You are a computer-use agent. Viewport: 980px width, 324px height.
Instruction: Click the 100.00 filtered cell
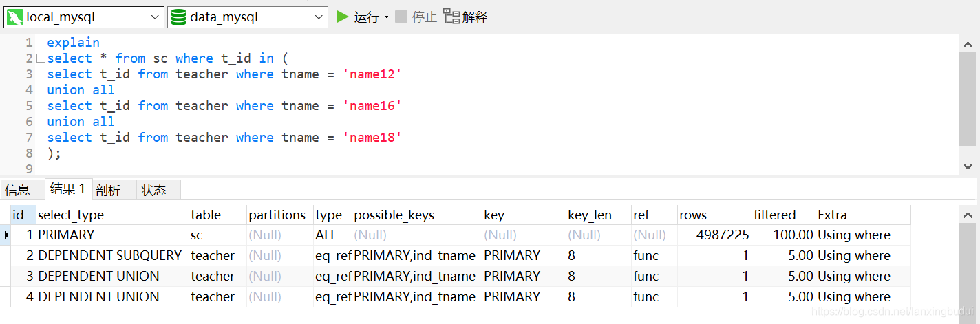(x=784, y=235)
